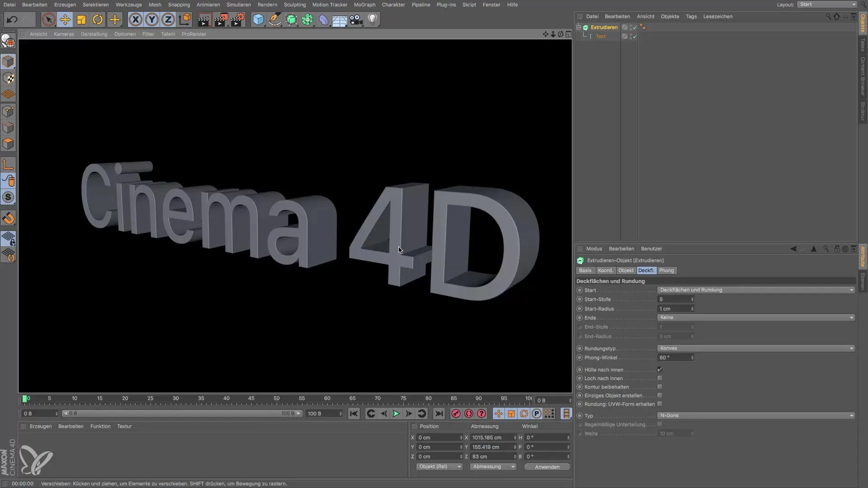Image resolution: width=868 pixels, height=488 pixels.
Task: Open the Abmessung dropdown
Action: pyautogui.click(x=493, y=467)
